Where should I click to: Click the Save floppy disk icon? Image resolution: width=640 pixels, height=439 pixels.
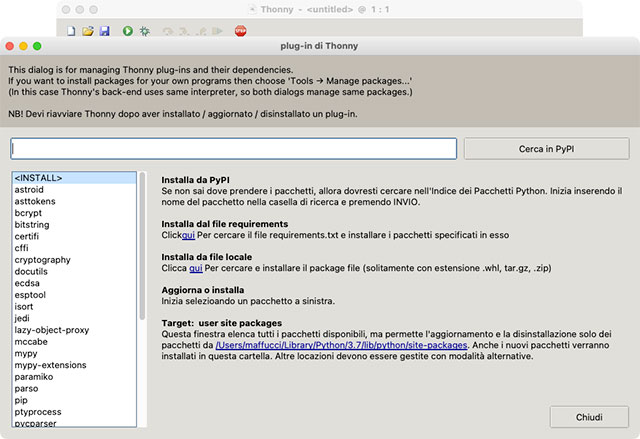pos(104,32)
